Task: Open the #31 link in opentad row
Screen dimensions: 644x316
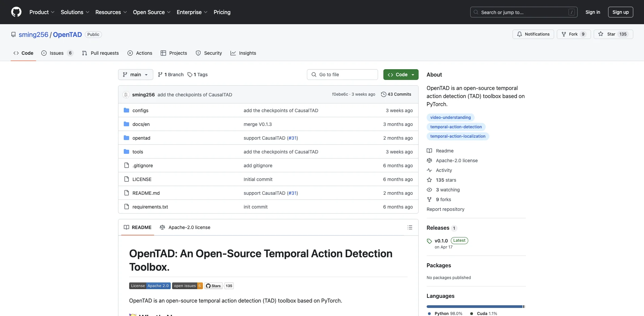Action: (292, 138)
